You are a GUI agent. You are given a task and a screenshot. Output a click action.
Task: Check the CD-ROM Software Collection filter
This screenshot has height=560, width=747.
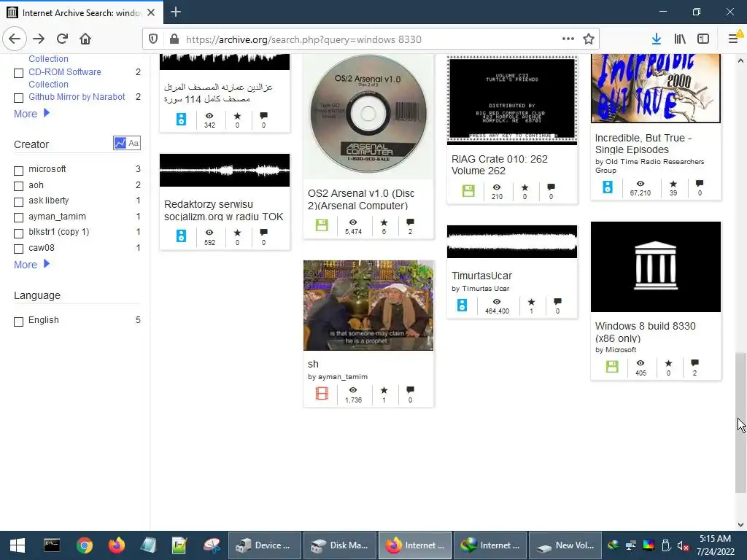(18, 74)
